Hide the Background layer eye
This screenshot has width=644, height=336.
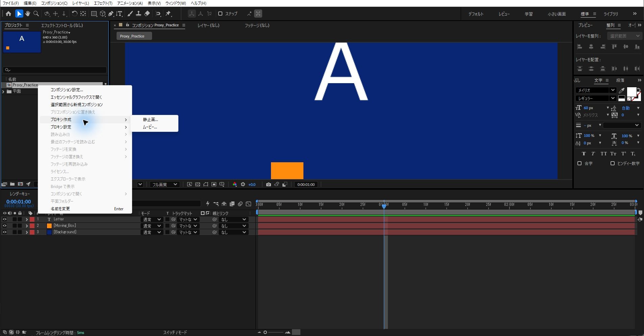pyautogui.click(x=4, y=232)
